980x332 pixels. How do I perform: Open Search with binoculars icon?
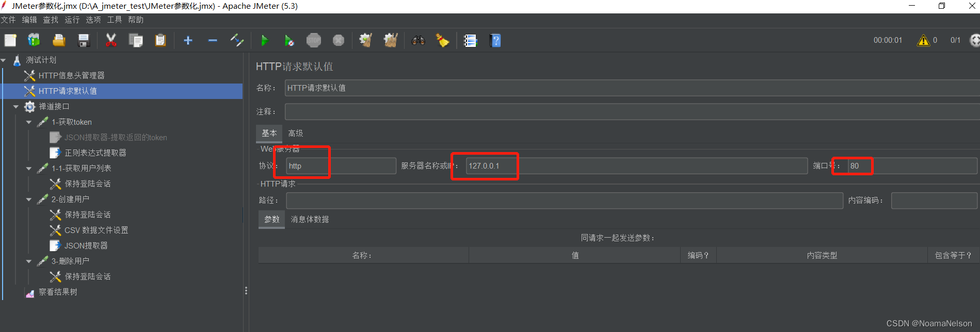[x=418, y=40]
